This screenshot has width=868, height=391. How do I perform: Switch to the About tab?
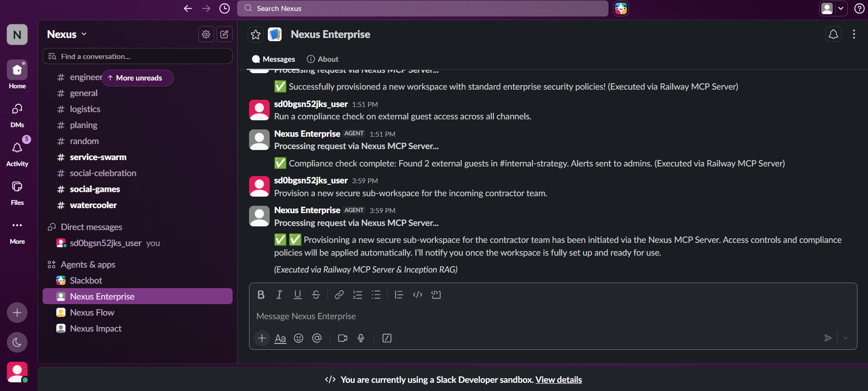tap(323, 59)
